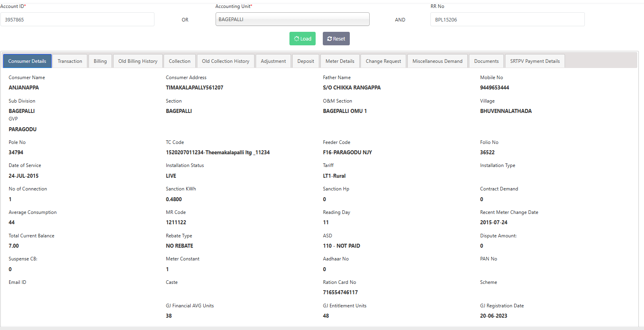Show the Deposit tab
644x330 pixels.
[306, 61]
